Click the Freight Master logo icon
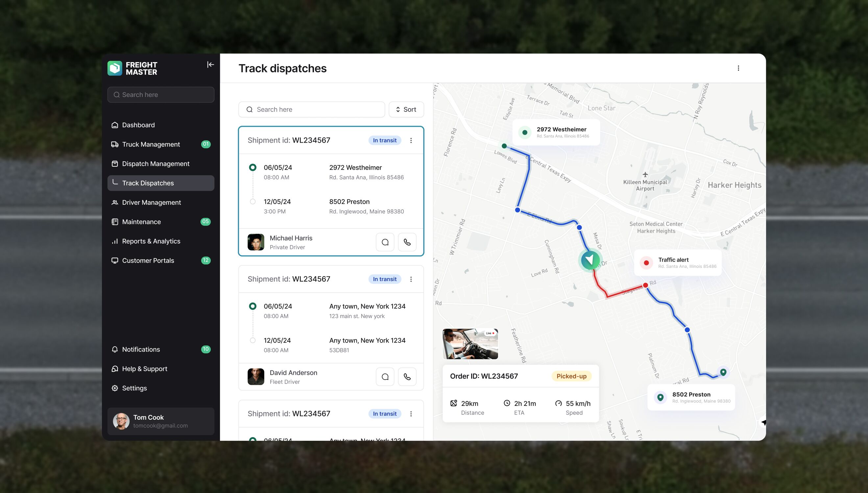The width and height of the screenshot is (868, 493). [115, 68]
